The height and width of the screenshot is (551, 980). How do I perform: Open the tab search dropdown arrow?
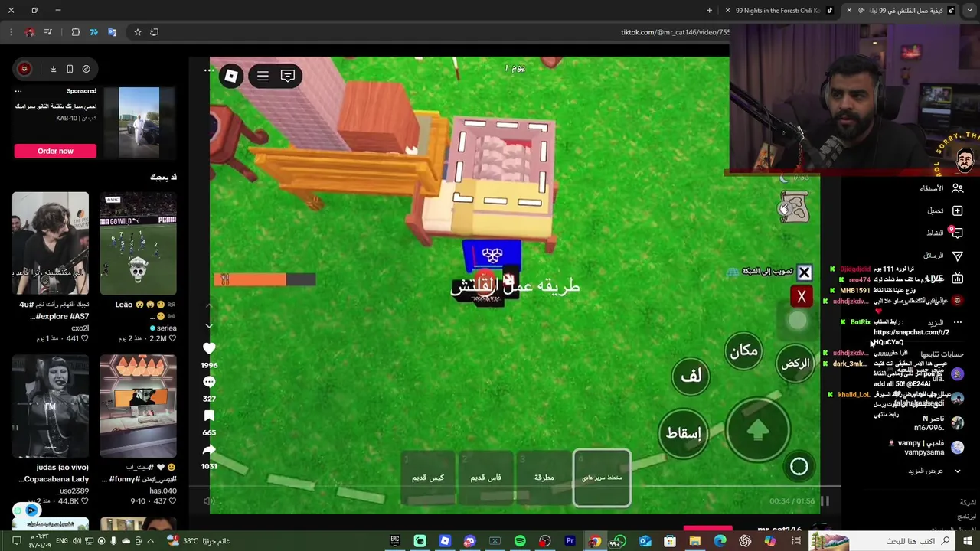969,11
